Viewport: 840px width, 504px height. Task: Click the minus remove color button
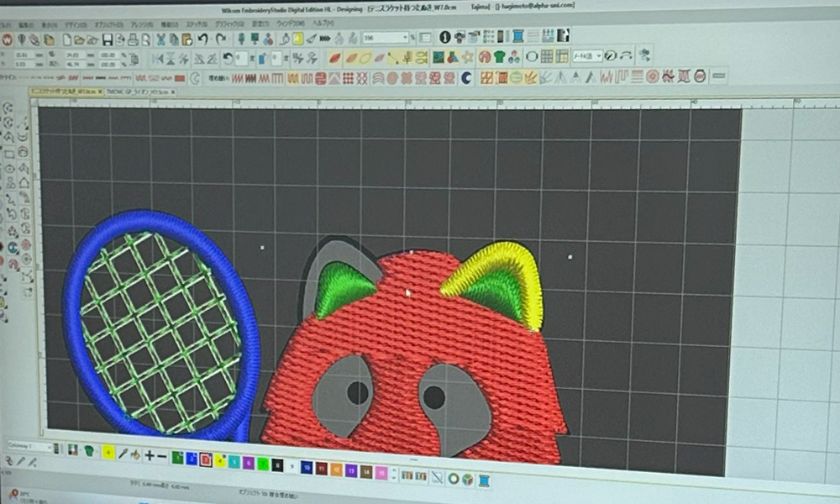[161, 456]
